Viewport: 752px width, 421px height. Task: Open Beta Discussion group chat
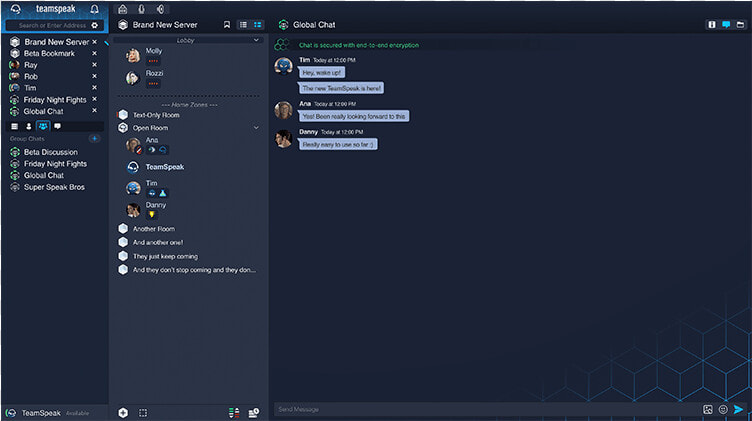click(50, 152)
